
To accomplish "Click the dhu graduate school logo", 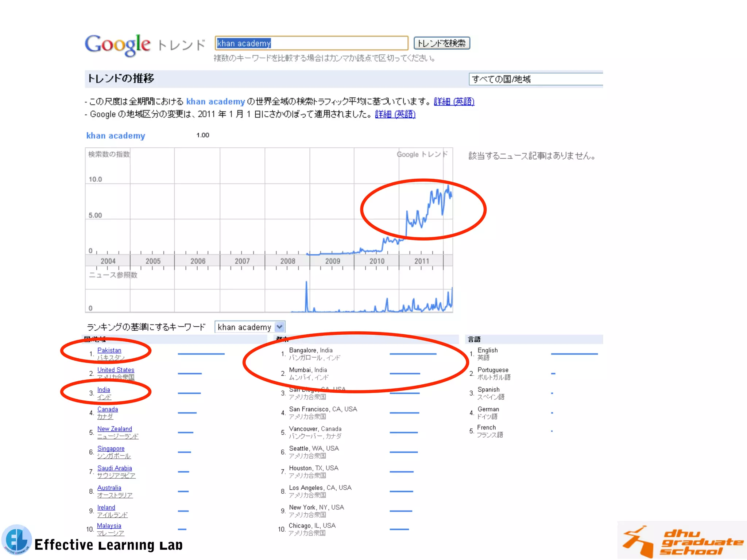I will 682,541.
